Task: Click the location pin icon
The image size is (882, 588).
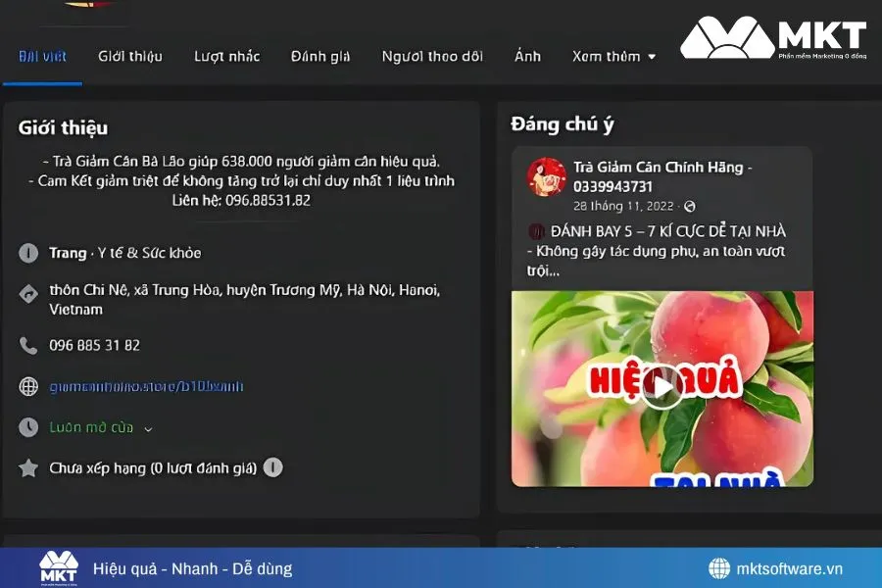Action: (x=26, y=294)
